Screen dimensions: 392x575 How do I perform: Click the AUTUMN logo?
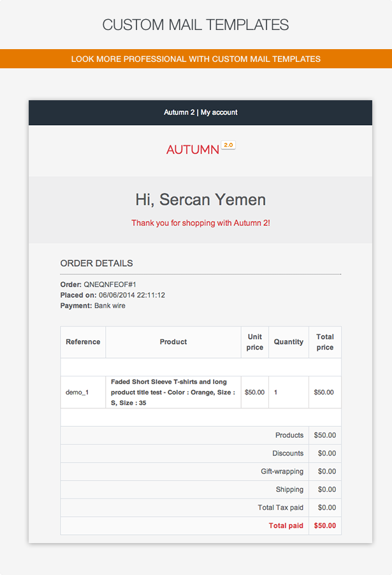[192, 149]
